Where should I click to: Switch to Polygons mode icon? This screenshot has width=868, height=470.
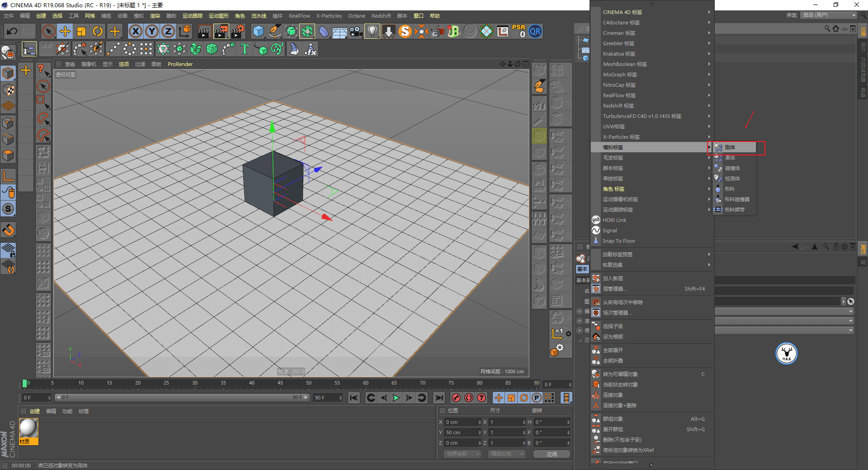(8, 155)
